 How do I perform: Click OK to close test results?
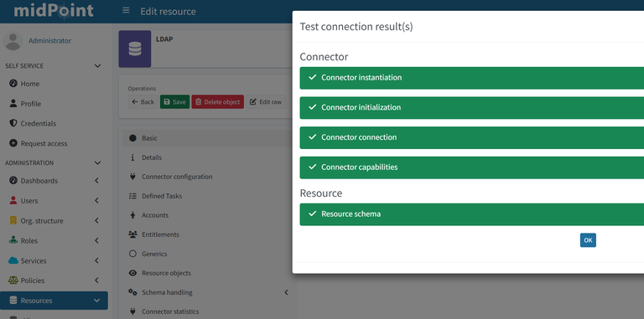pos(588,240)
